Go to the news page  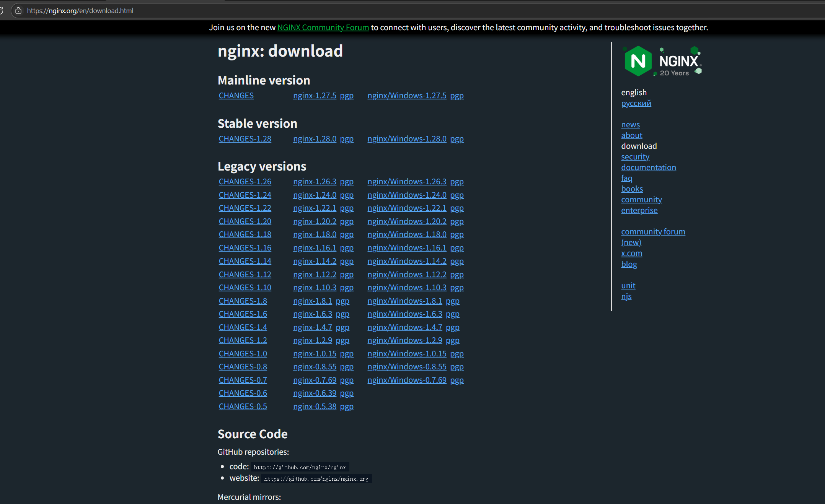[x=630, y=125]
